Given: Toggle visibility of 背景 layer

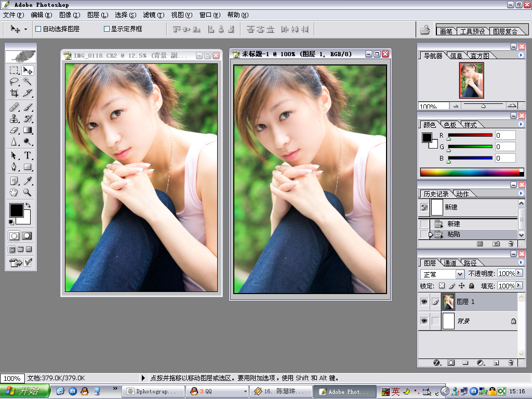Looking at the screenshot, I should coord(424,321).
